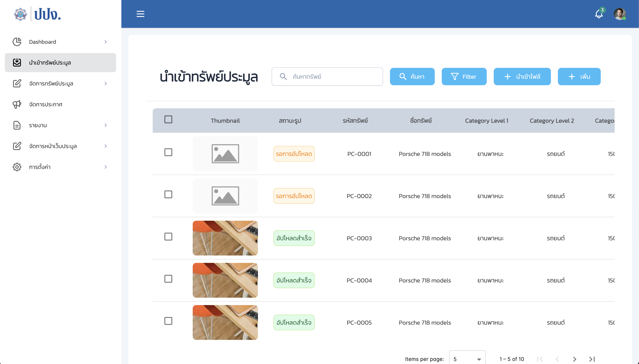Open PC-0002 placeholder thumbnail
This screenshot has height=364, width=639.
pos(225,196)
